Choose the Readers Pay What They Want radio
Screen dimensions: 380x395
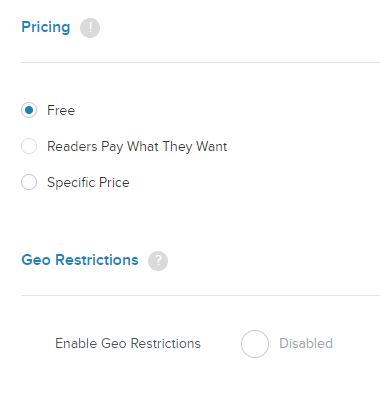point(29,146)
